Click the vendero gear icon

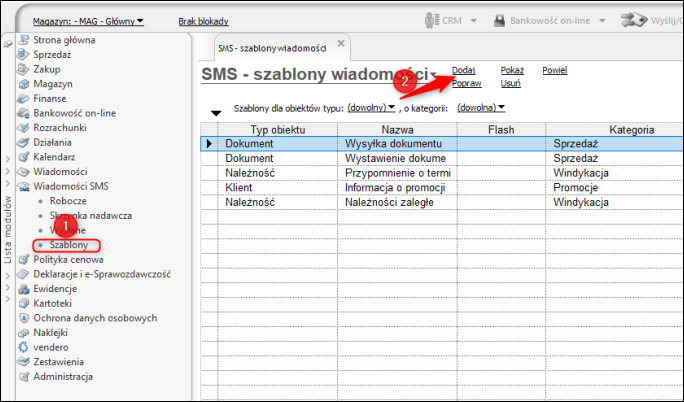[23, 347]
